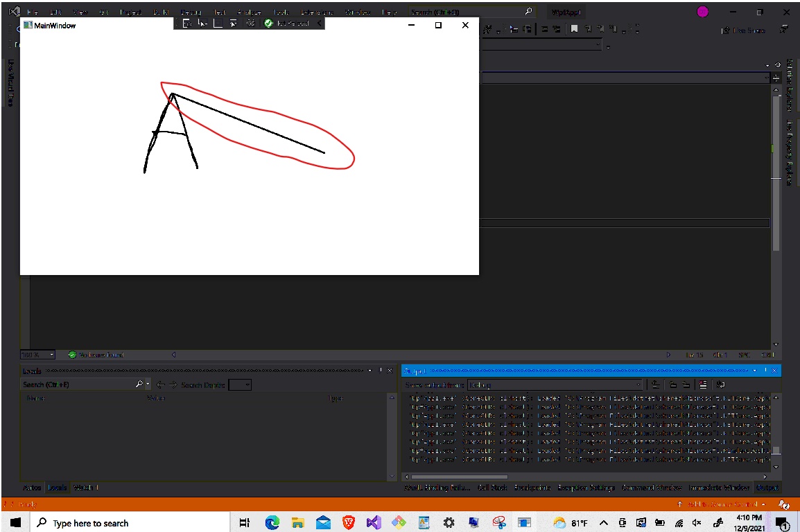Open Locals search options via the magnifier icon
This screenshot has height=532, width=800.
(140, 384)
